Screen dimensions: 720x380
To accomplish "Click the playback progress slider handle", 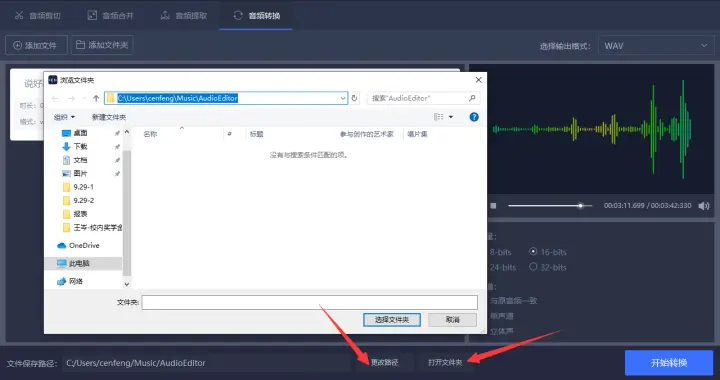I will coord(581,206).
